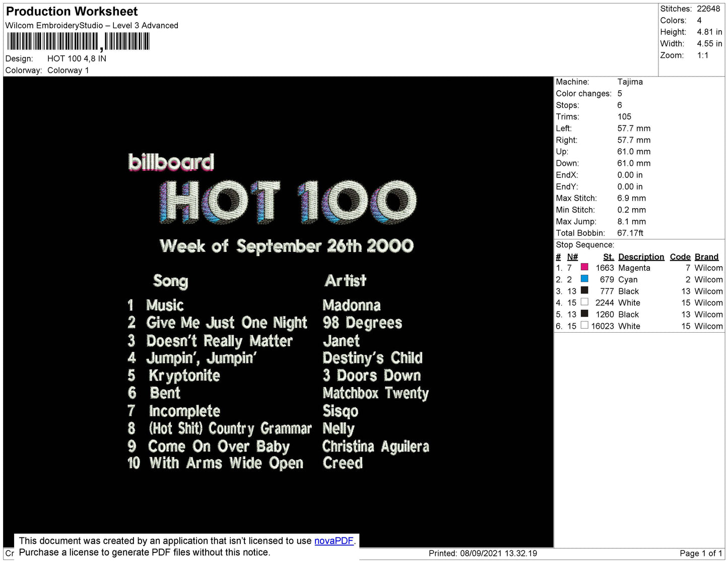The width and height of the screenshot is (728, 563).
Task: Click artist 'Christina Aguilera' in design
Action: point(376,447)
